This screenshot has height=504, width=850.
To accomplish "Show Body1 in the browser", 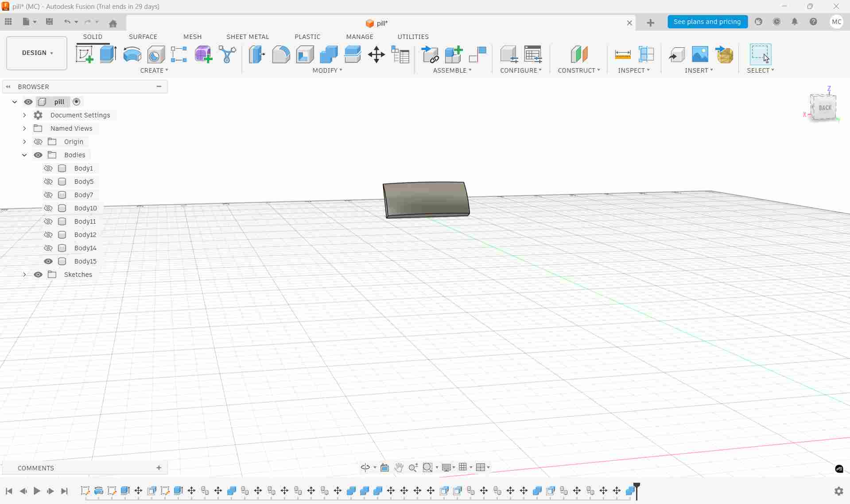I will (x=48, y=168).
